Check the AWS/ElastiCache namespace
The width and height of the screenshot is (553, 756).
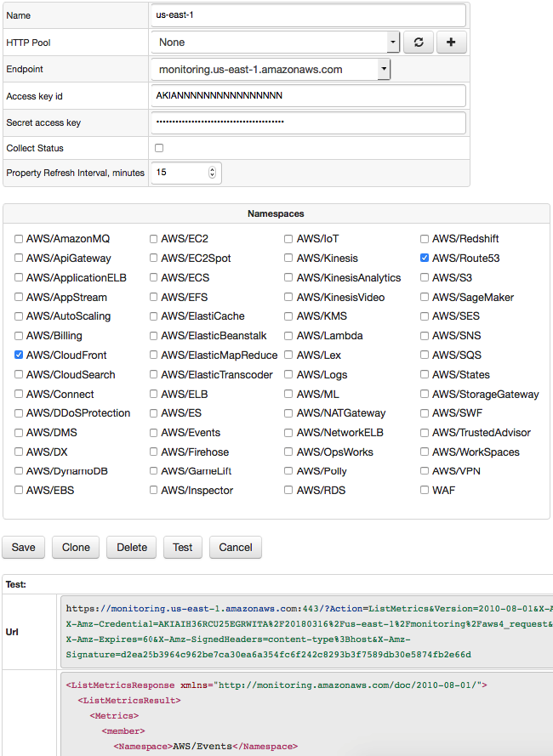coord(153,316)
